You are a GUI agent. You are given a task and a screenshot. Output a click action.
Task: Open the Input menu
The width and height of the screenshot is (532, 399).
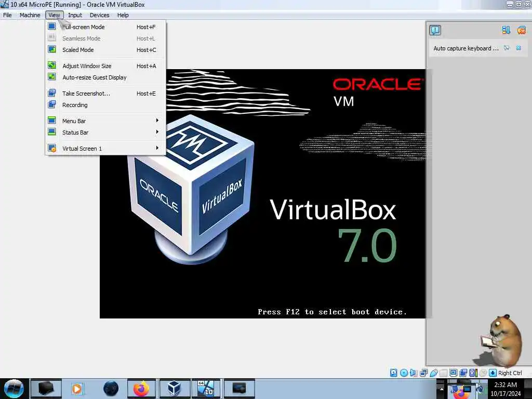tap(75, 15)
